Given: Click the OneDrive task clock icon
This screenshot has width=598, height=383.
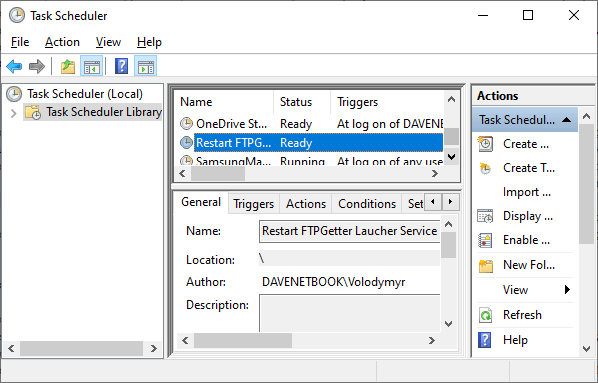Looking at the screenshot, I should coord(186,124).
